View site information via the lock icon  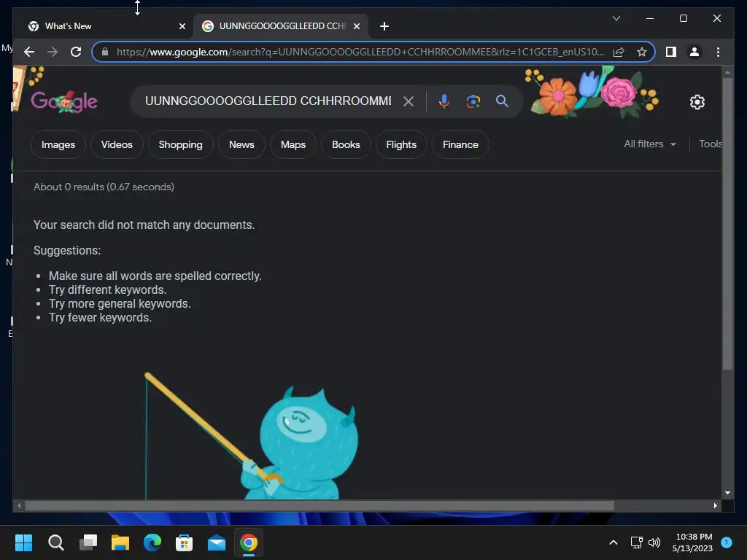(x=105, y=52)
